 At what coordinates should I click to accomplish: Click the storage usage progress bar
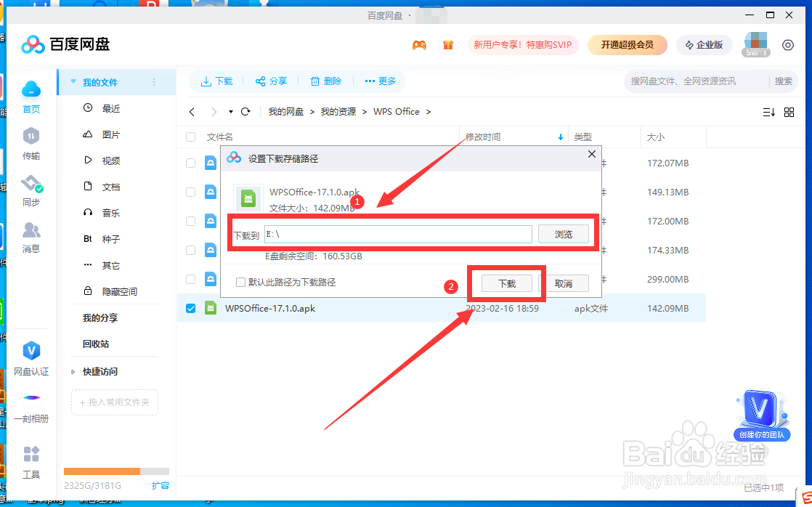(x=116, y=471)
